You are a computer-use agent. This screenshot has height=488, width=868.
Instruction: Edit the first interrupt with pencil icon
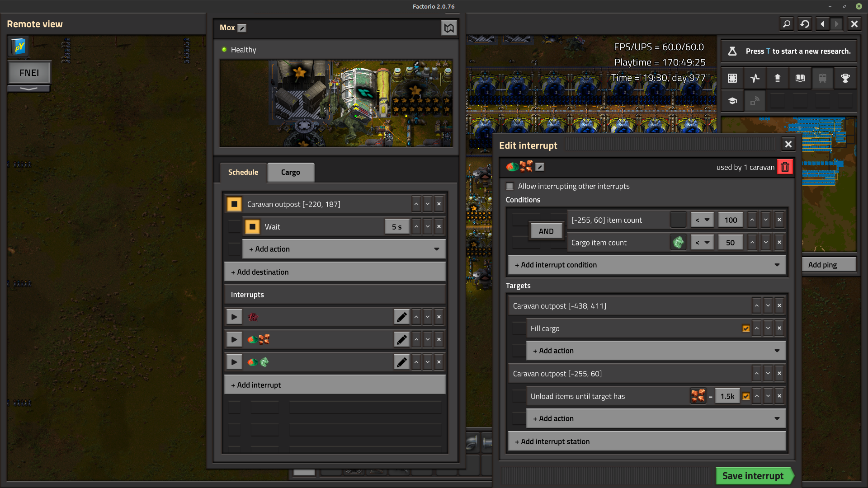pos(401,317)
